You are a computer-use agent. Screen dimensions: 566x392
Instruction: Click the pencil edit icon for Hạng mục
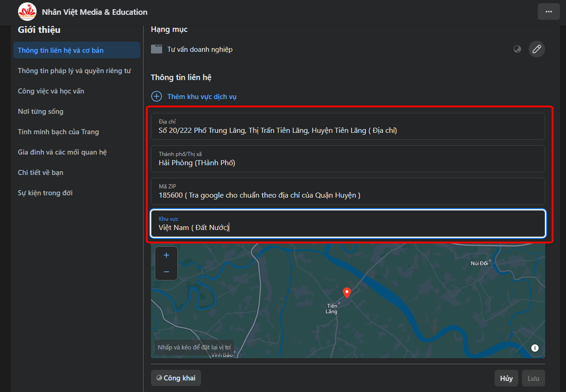[x=537, y=49]
